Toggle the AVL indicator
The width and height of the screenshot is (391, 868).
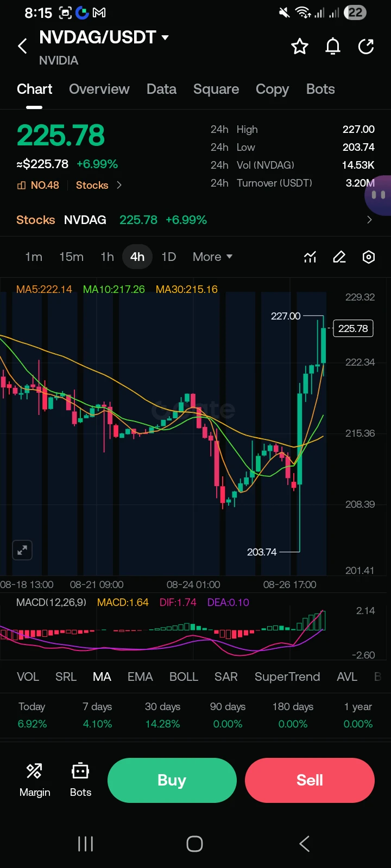pos(347,676)
